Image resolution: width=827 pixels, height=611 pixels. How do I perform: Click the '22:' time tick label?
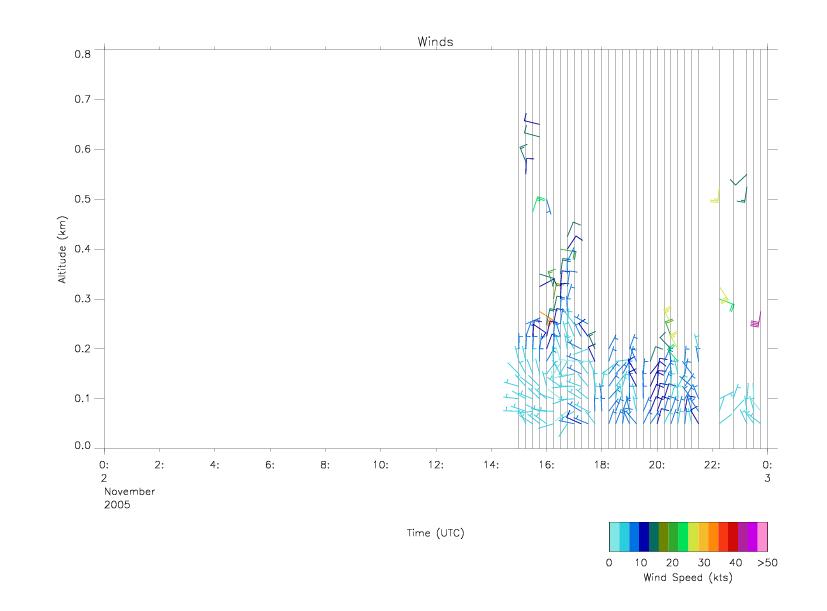tap(712, 465)
